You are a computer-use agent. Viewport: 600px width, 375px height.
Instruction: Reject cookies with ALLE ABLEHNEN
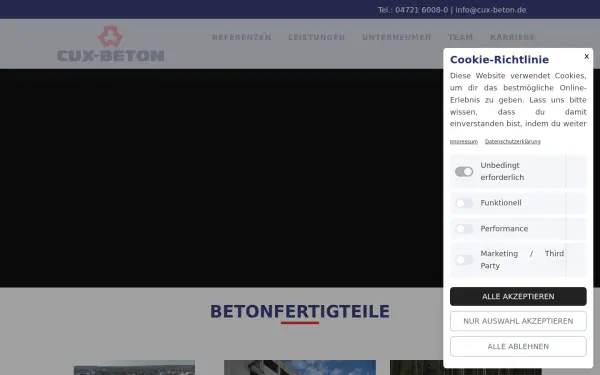518,347
